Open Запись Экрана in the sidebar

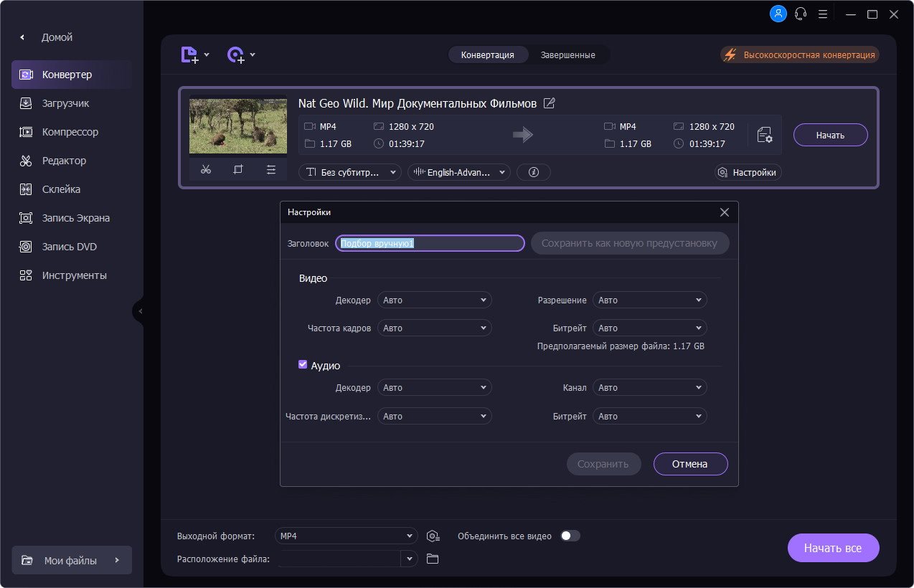click(72, 218)
